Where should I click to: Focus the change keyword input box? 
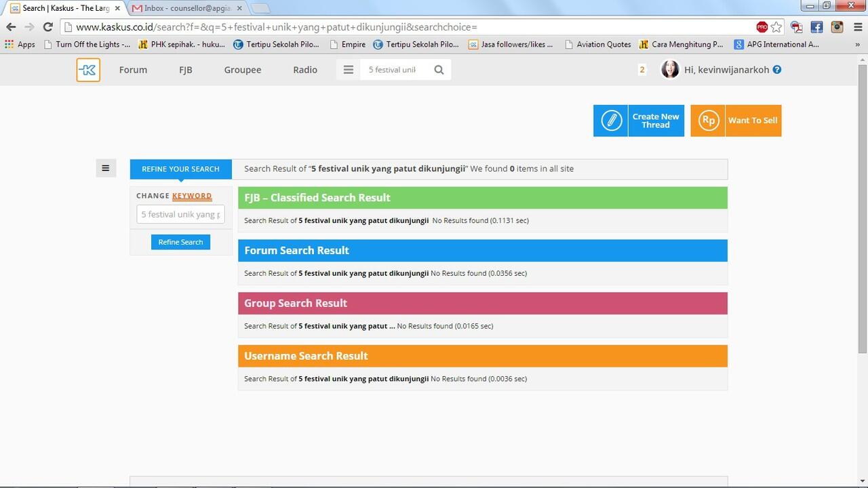pyautogui.click(x=180, y=214)
